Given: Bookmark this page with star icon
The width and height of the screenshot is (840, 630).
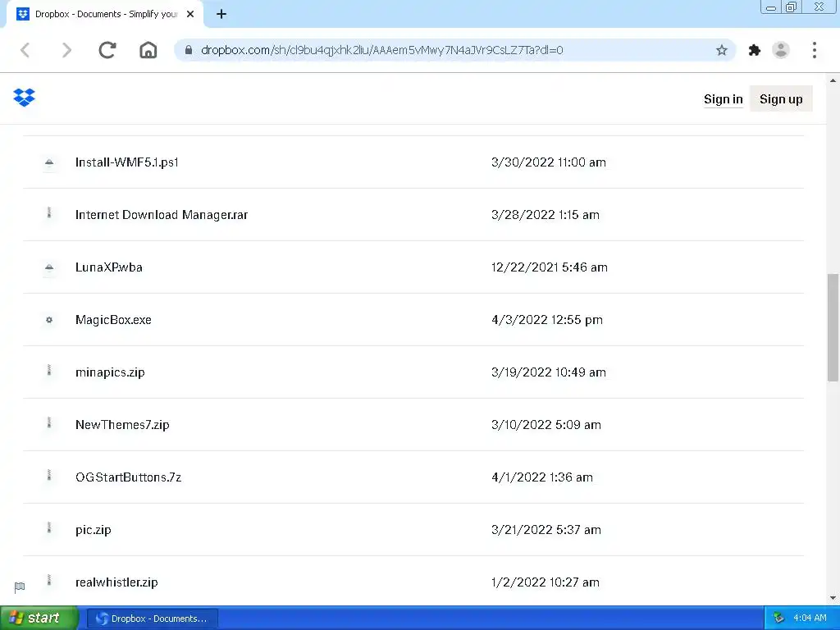Looking at the screenshot, I should (722, 50).
